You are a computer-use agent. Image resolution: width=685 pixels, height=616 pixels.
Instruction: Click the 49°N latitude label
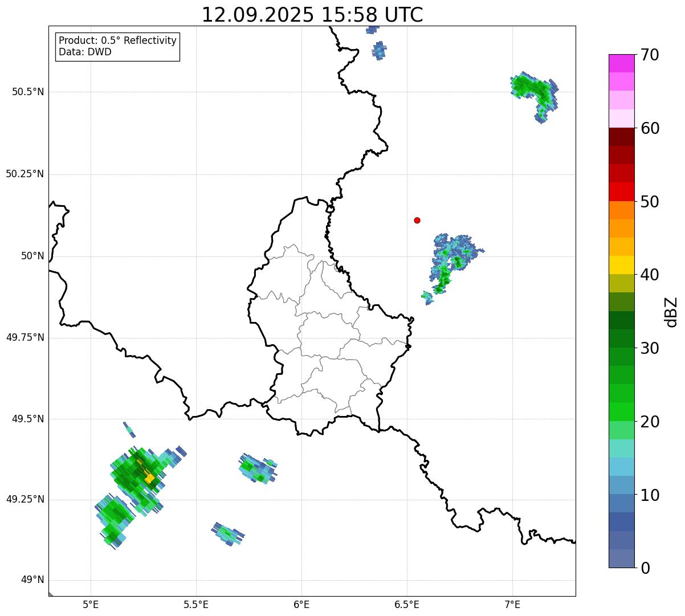point(32,580)
